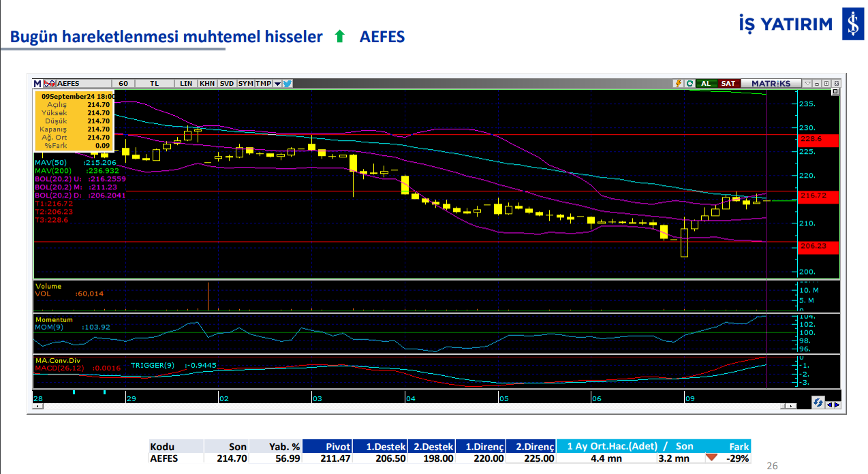Toggle the LIN scale button

[186, 84]
